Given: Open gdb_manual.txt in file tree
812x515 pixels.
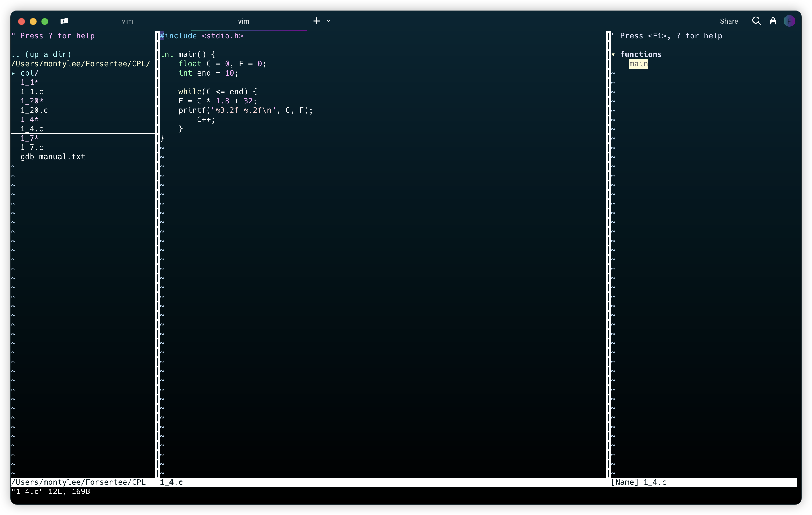Looking at the screenshot, I should [53, 157].
